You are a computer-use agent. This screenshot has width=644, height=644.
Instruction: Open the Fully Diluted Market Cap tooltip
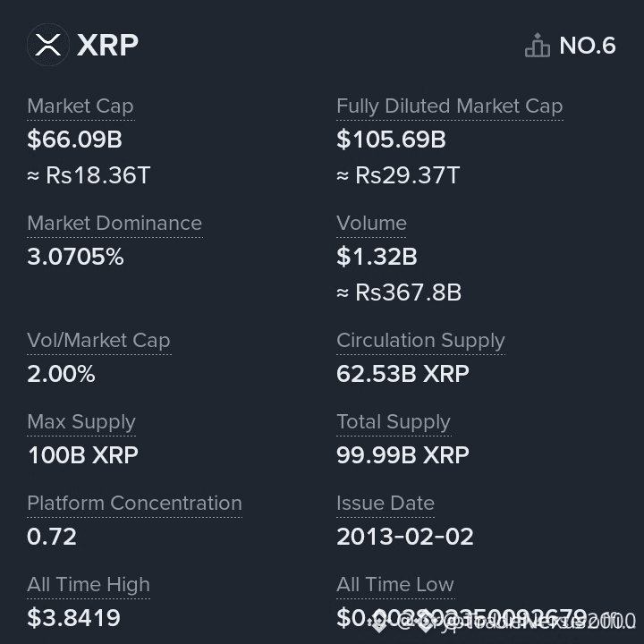(449, 106)
